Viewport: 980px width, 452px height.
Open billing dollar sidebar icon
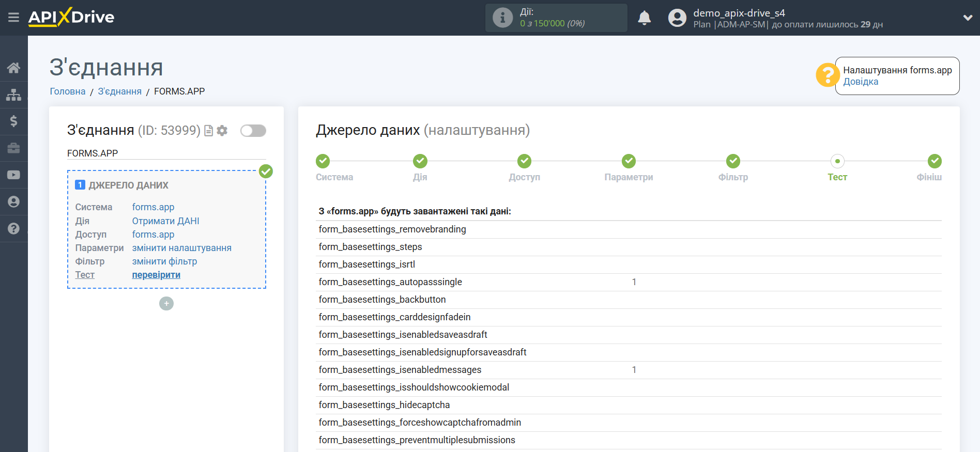tap(14, 121)
